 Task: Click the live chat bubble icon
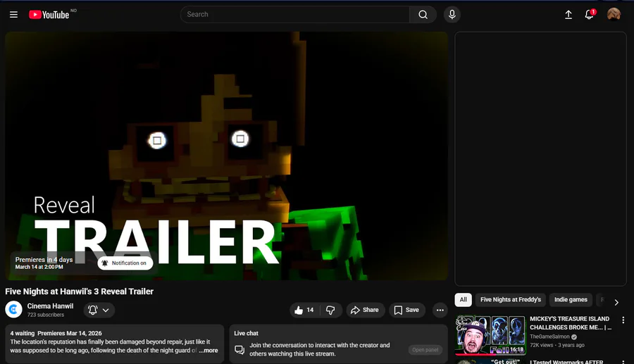click(x=240, y=349)
